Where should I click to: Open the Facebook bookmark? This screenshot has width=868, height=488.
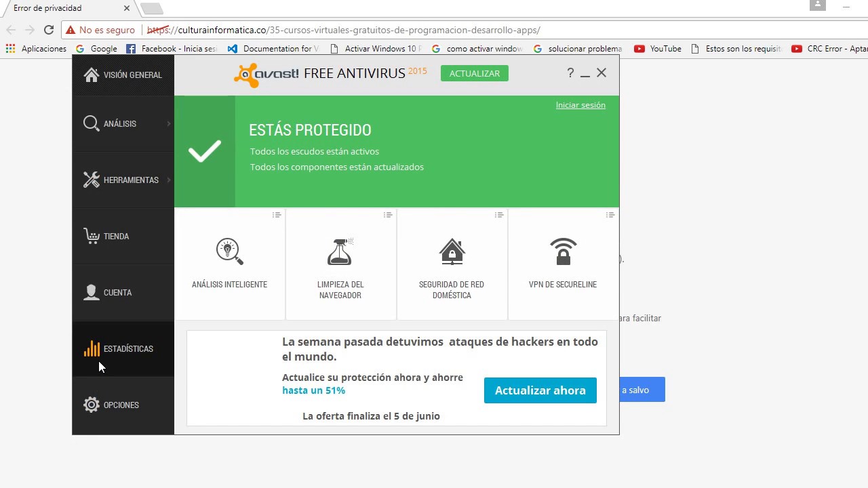coord(172,49)
